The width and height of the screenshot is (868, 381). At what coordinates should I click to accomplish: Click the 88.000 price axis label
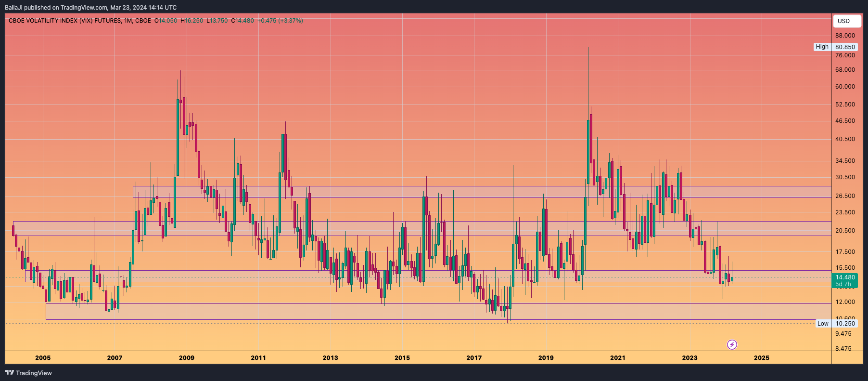click(x=845, y=36)
